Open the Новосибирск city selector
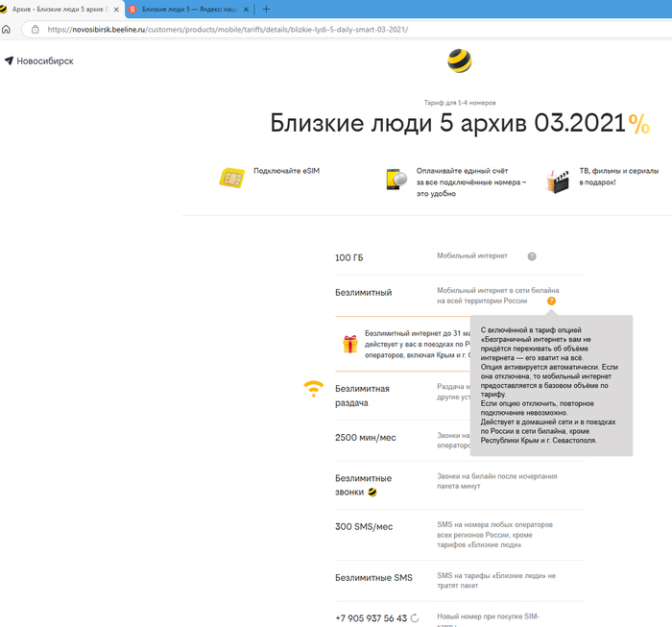The width and height of the screenshot is (672, 627). (38, 60)
